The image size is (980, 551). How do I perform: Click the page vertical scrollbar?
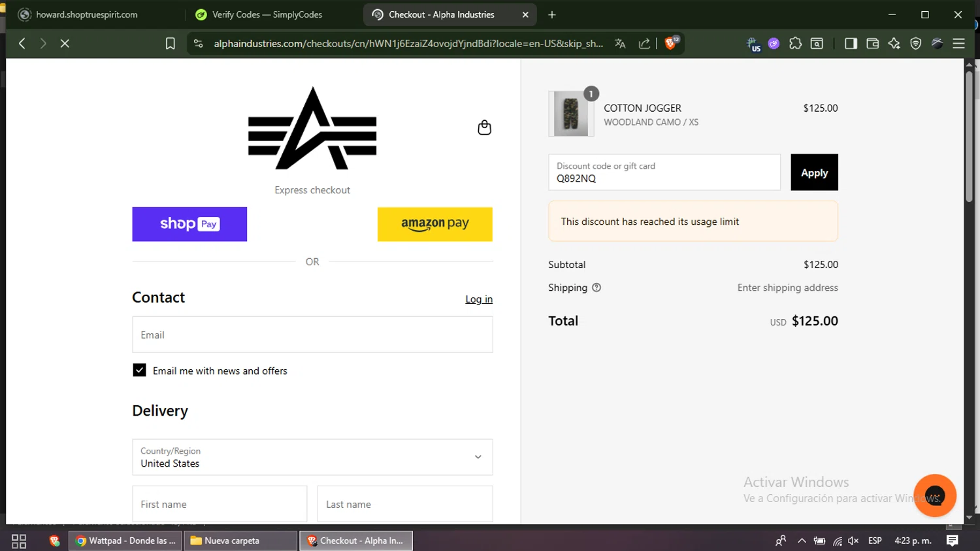click(x=969, y=137)
